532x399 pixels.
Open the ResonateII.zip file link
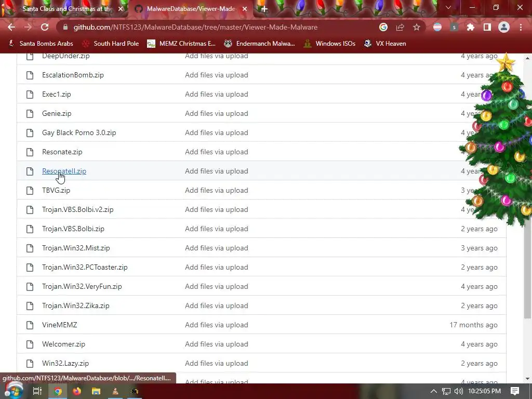pos(64,171)
